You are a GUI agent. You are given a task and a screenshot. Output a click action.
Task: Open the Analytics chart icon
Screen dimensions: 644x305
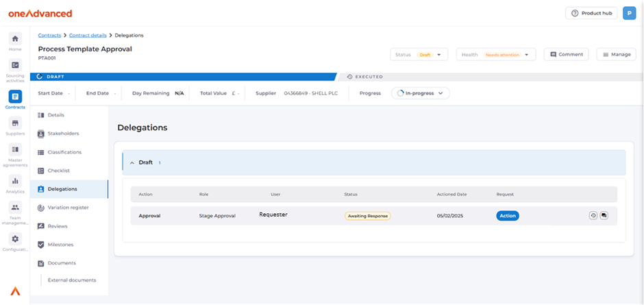[15, 180]
